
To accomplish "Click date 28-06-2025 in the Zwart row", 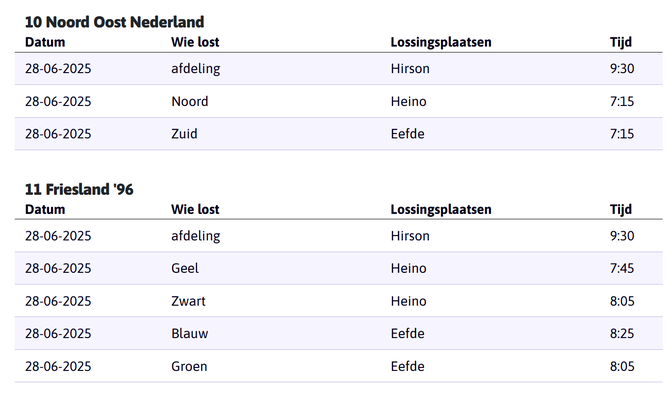I will click(x=58, y=301).
